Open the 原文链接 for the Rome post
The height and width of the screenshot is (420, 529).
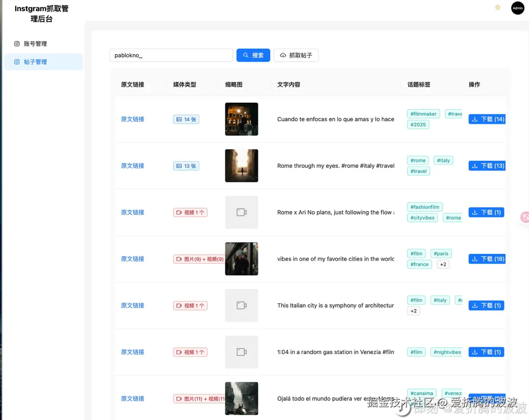(x=132, y=166)
